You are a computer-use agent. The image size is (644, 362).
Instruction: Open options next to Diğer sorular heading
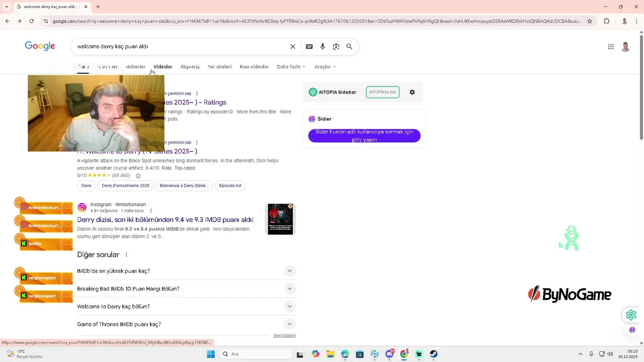pyautogui.click(x=126, y=255)
